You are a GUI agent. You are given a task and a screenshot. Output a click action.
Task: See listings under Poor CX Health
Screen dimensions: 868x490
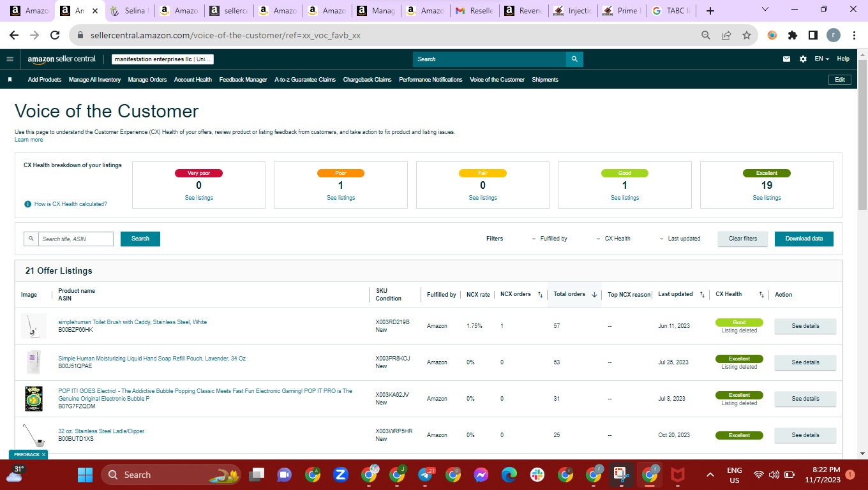click(x=341, y=198)
